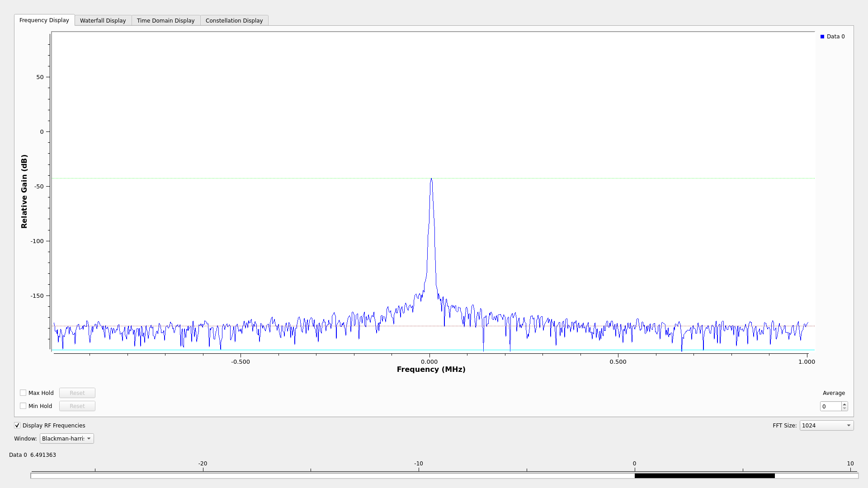Click the Data 0 legend label
Viewport: 868px width, 488px height.
[835, 37]
